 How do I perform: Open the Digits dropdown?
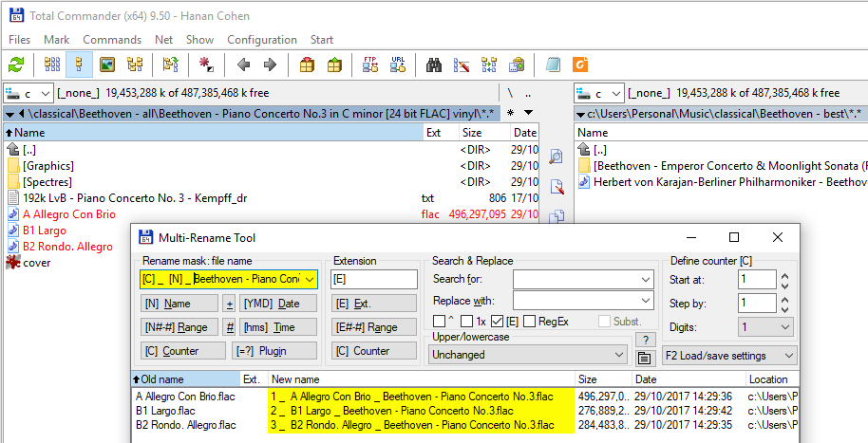coord(765,327)
